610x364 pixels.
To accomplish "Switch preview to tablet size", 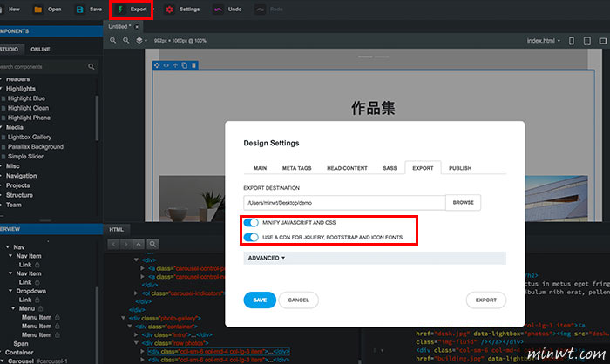I will (x=587, y=41).
